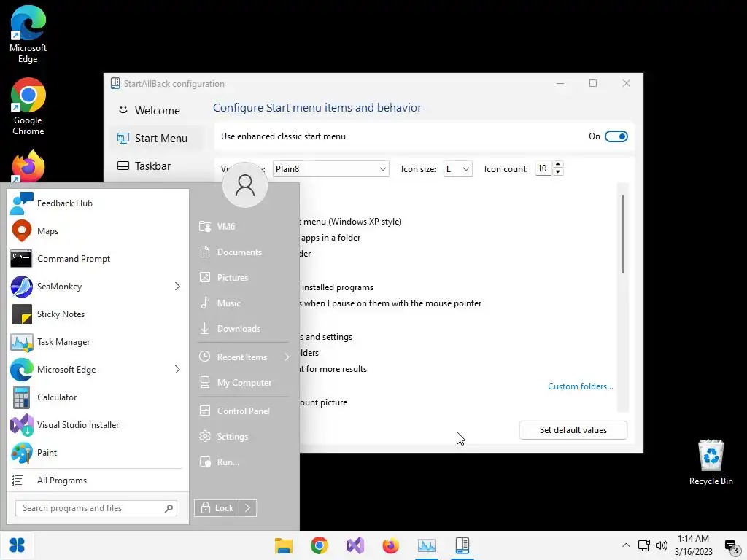Viewport: 747px width, 560px height.
Task: Open the visual style dropdown Plain8
Action: click(331, 169)
